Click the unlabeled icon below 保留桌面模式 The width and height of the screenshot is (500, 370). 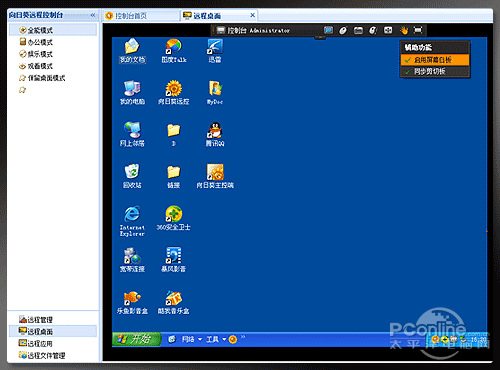tap(22, 90)
